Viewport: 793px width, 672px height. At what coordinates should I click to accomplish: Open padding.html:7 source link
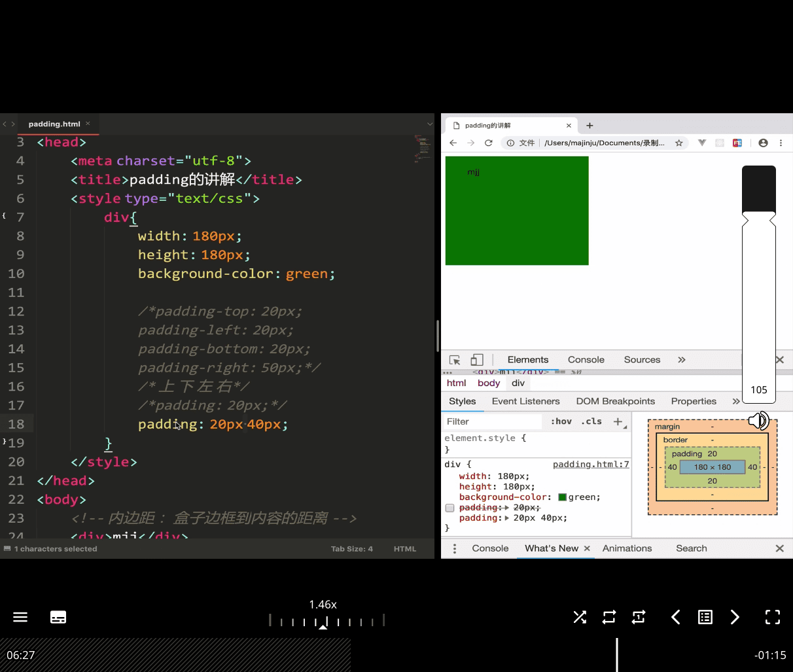point(591,464)
